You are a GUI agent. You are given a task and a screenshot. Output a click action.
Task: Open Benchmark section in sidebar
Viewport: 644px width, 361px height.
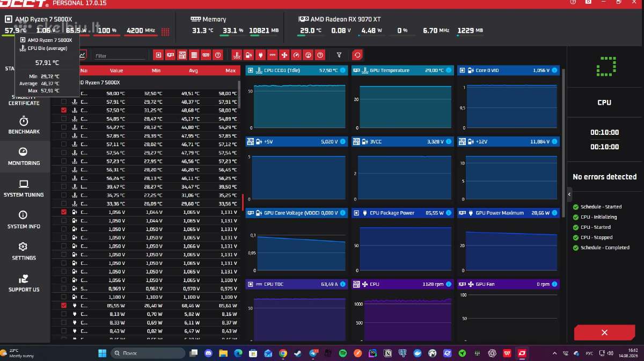click(x=24, y=125)
